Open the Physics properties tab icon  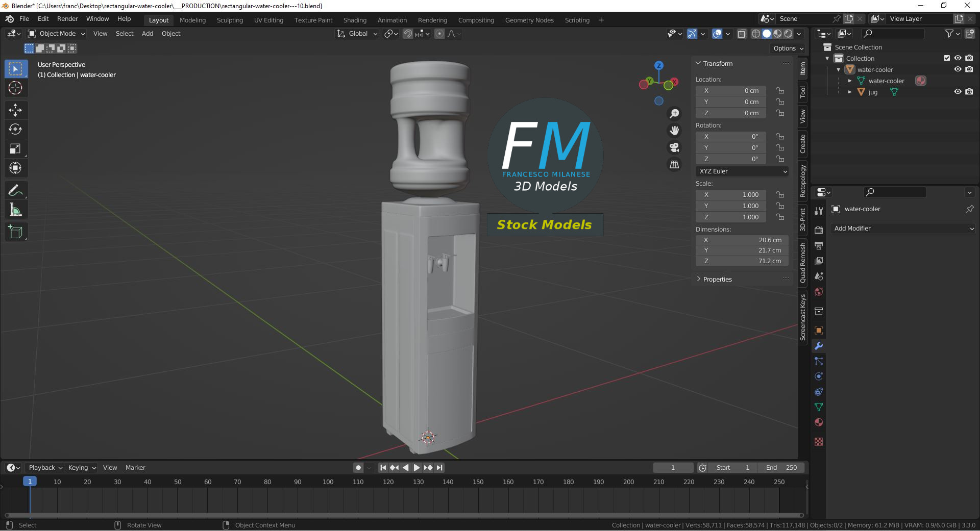pos(819,376)
